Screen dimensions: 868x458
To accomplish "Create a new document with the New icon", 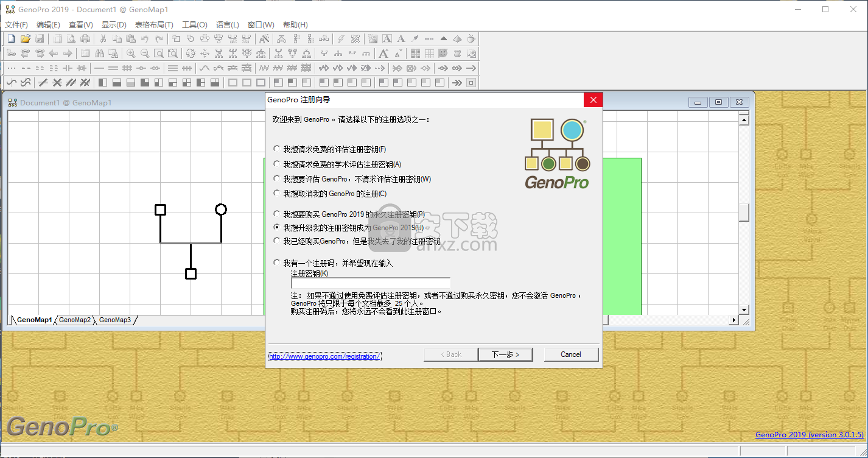I will tap(11, 38).
